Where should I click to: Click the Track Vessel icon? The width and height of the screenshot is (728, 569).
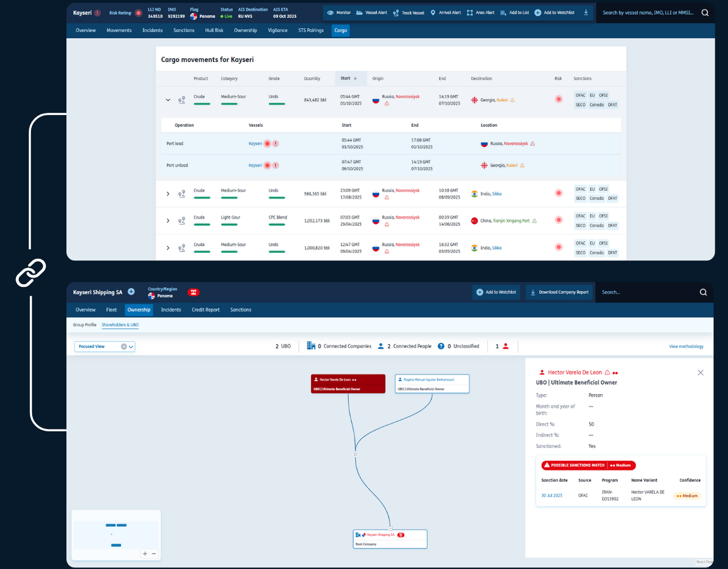[x=396, y=13]
